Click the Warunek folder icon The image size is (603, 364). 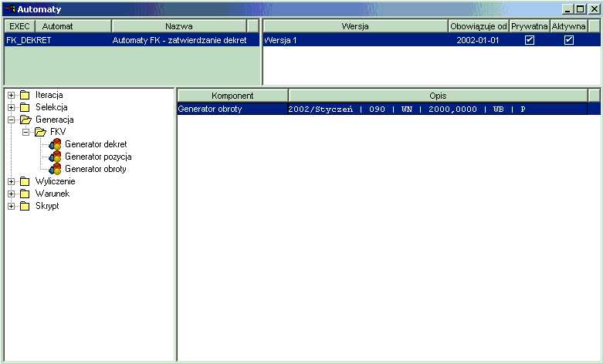(25, 194)
